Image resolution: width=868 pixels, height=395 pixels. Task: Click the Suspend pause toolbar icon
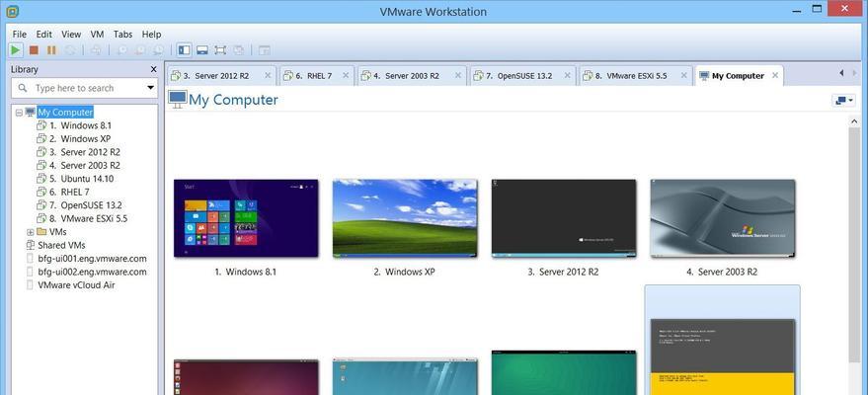[x=51, y=50]
